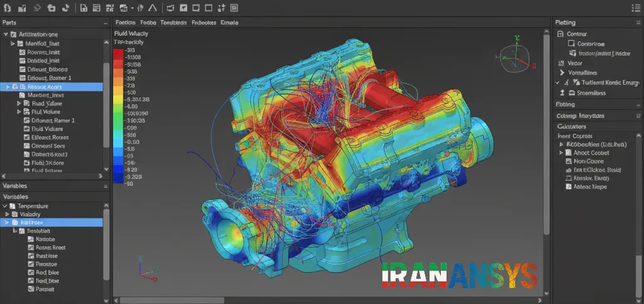Click the plus-and-dots snap icon in the toolbar
Viewport: 644px width, 304px height.
(x=221, y=8)
